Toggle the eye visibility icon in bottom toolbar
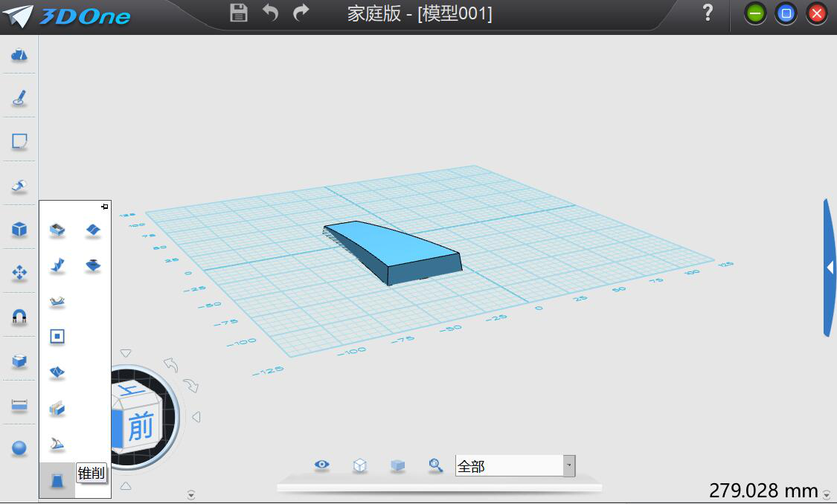The image size is (837, 504). [321, 465]
